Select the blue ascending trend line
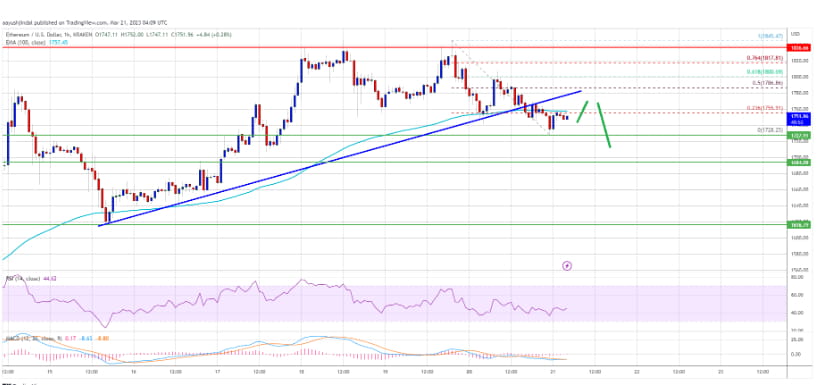 pyautogui.click(x=340, y=158)
